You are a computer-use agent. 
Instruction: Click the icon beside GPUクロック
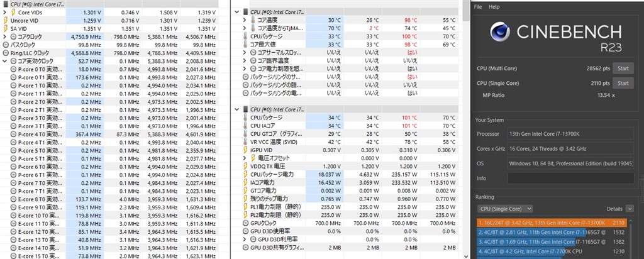[x=246, y=223]
